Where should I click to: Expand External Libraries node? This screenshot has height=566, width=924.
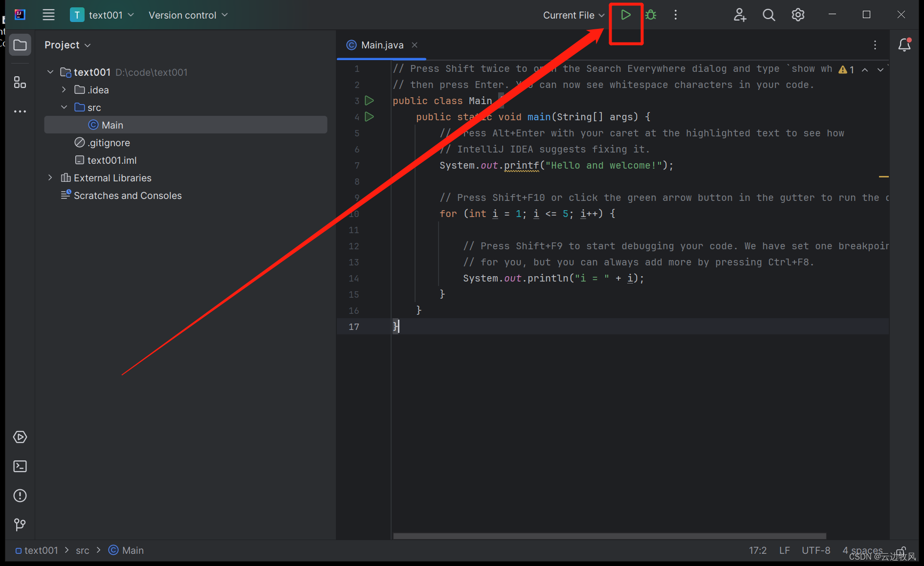[x=50, y=178]
